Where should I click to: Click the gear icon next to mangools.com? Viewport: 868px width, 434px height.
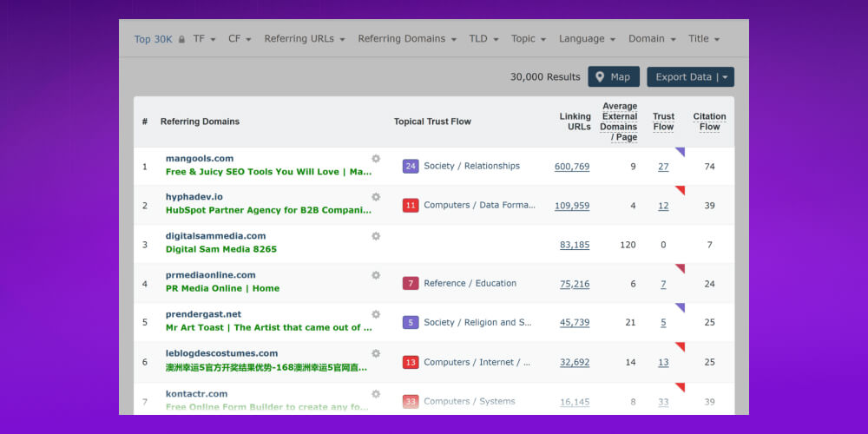[x=376, y=159]
